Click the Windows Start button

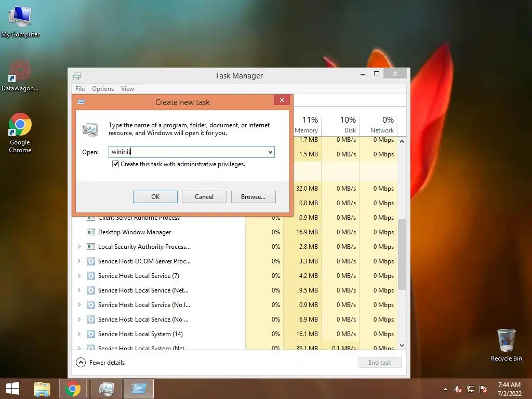tap(12, 389)
